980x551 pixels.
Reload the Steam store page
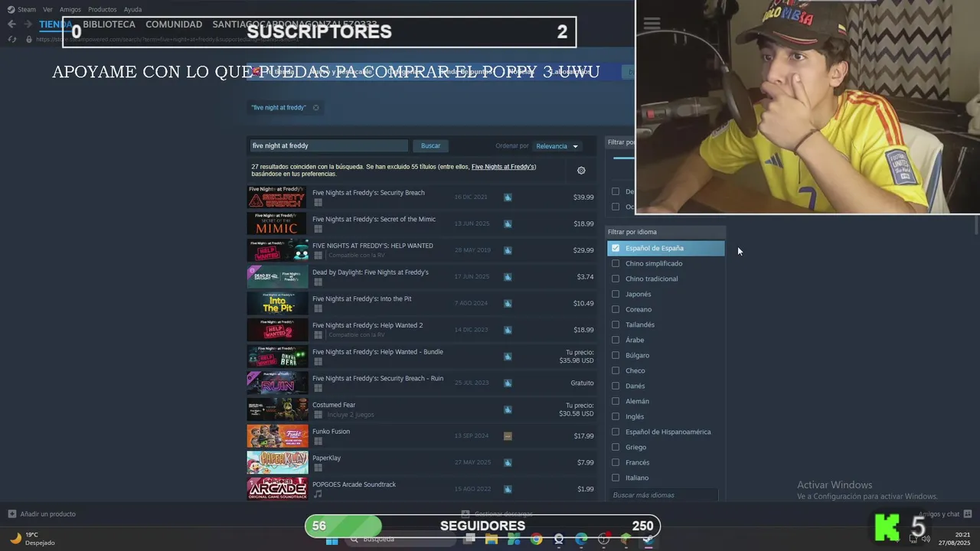coord(11,39)
